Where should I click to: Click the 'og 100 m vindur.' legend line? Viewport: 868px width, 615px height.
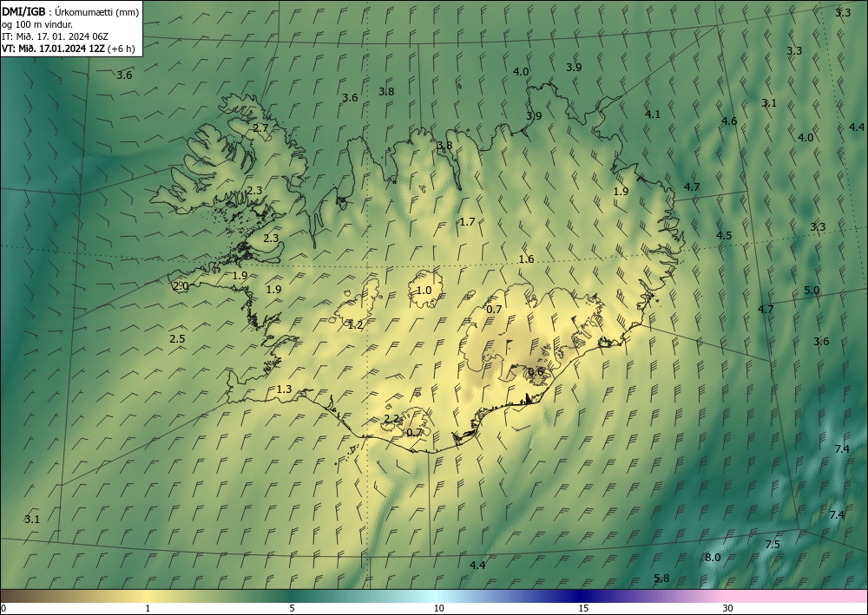37,24
